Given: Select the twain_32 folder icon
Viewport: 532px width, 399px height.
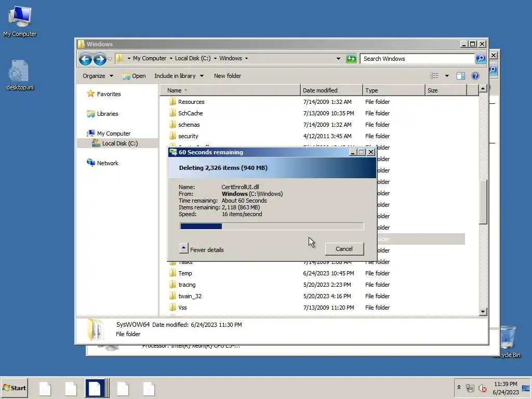Looking at the screenshot, I should [172, 296].
